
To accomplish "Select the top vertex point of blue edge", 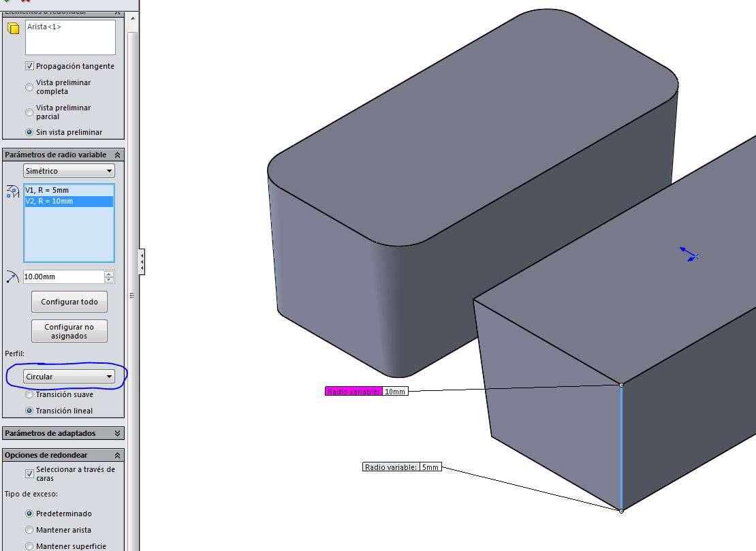I will tap(621, 385).
